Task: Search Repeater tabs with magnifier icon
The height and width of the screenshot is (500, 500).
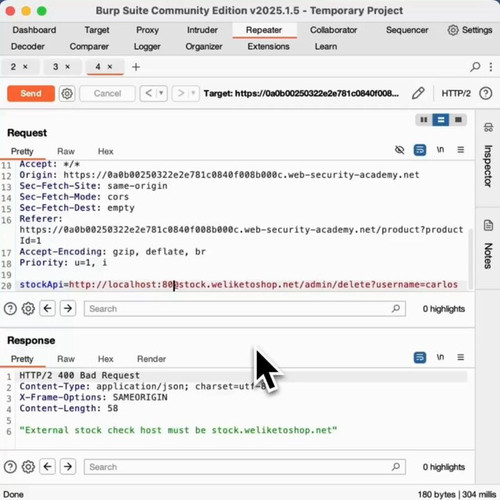Action: pos(475,67)
